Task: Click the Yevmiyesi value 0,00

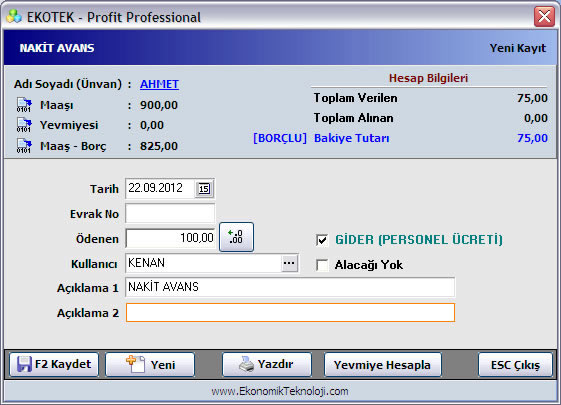Action: click(x=152, y=125)
